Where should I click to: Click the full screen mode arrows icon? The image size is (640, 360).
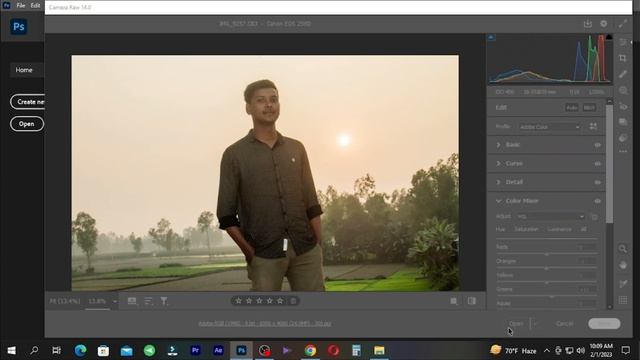coord(622,24)
